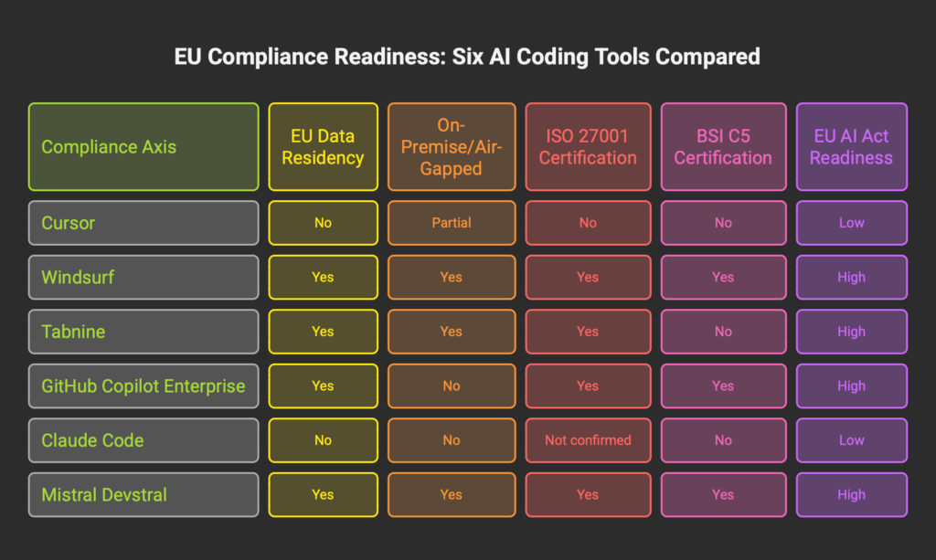
Task: Select the ISO 27001 Certification header
Action: coord(588,147)
